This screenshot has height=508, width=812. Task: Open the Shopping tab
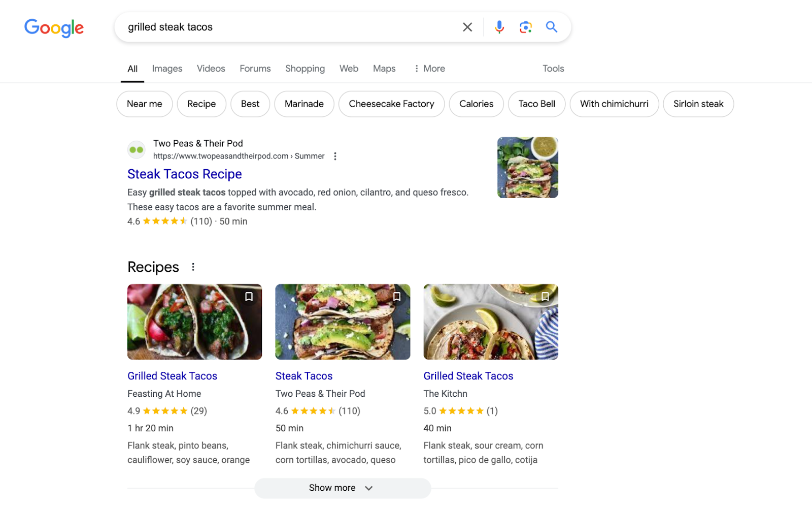tap(305, 69)
